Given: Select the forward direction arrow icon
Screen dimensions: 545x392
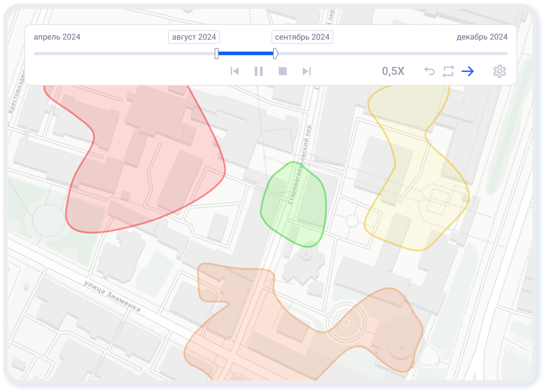Looking at the screenshot, I should (468, 71).
